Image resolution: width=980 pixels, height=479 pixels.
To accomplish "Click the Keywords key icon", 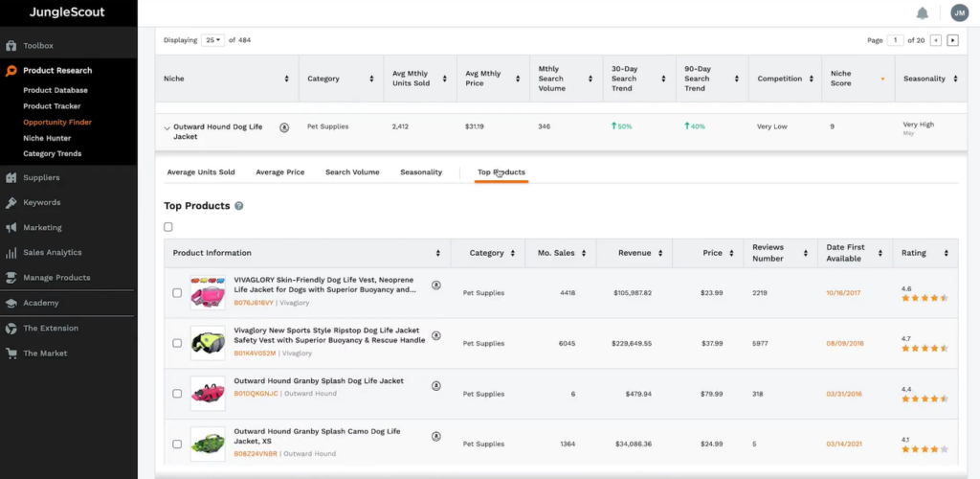I will coord(11,202).
